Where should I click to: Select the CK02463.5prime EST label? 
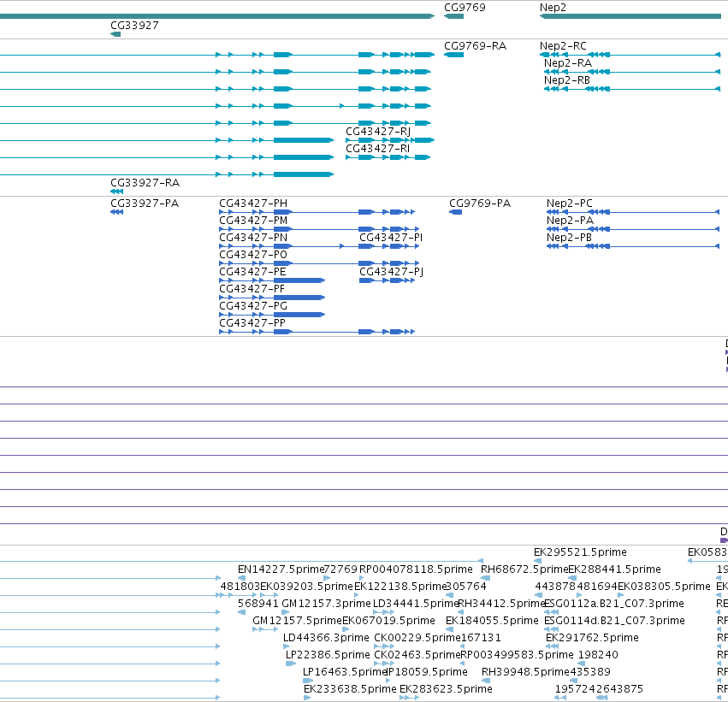pyautogui.click(x=417, y=655)
